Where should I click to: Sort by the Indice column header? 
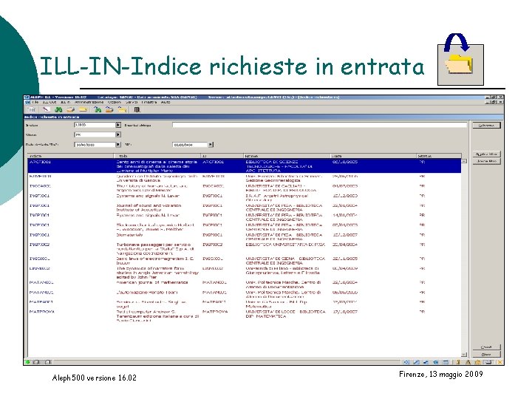(71, 156)
